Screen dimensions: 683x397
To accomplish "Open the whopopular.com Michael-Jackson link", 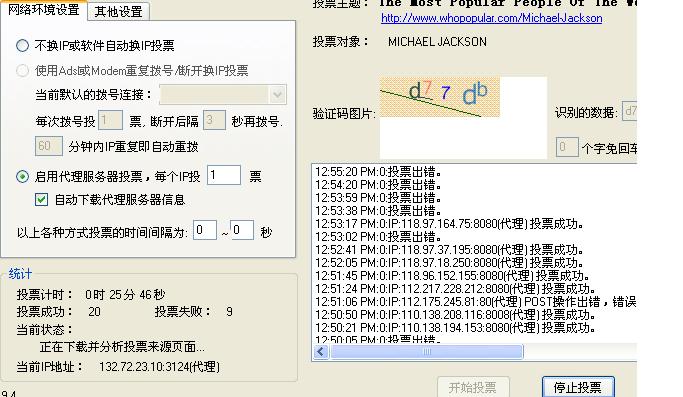I will click(x=491, y=18).
